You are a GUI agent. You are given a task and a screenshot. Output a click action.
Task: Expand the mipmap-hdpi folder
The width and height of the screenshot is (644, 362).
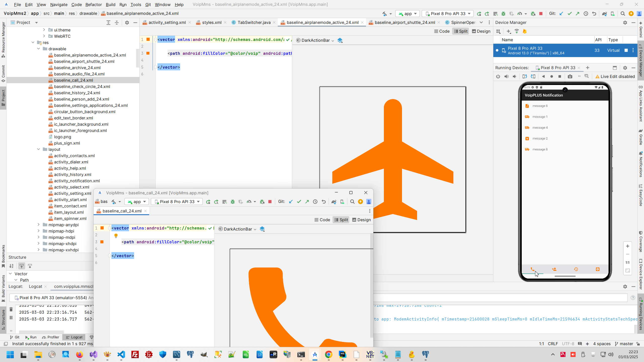pos(38,231)
